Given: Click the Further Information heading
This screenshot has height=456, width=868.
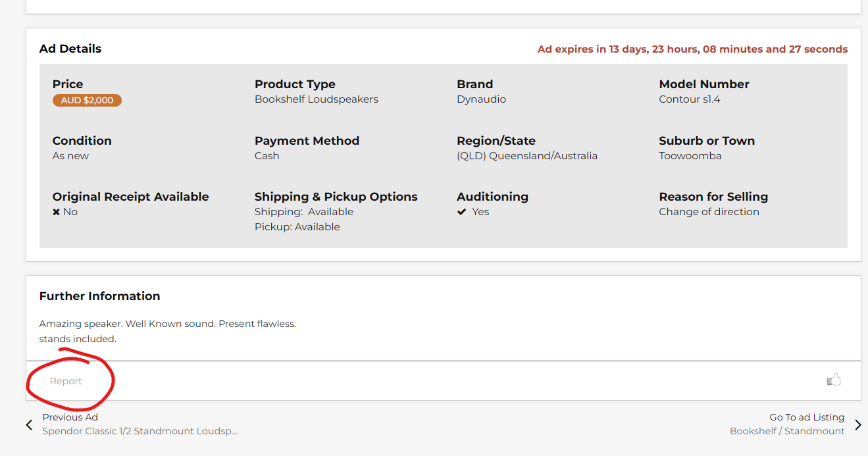Looking at the screenshot, I should coord(99,296).
